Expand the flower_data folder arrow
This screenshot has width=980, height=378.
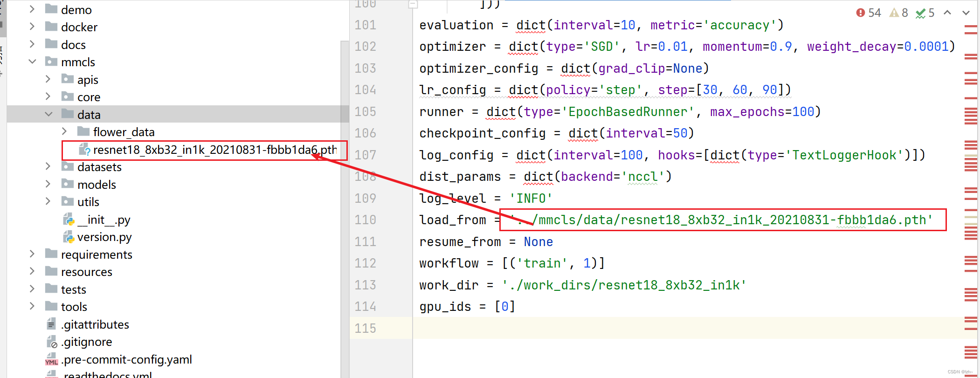point(64,131)
